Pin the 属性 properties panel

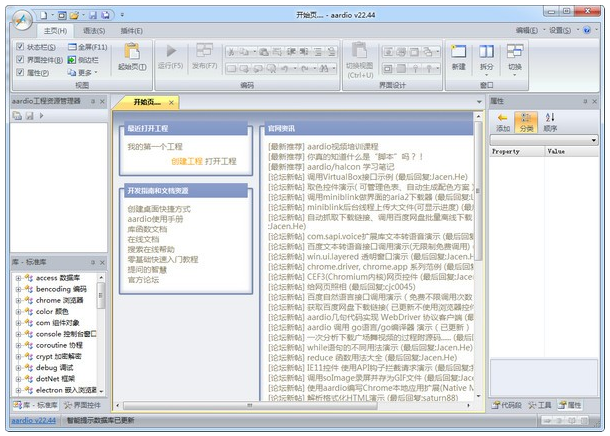pos(585,101)
